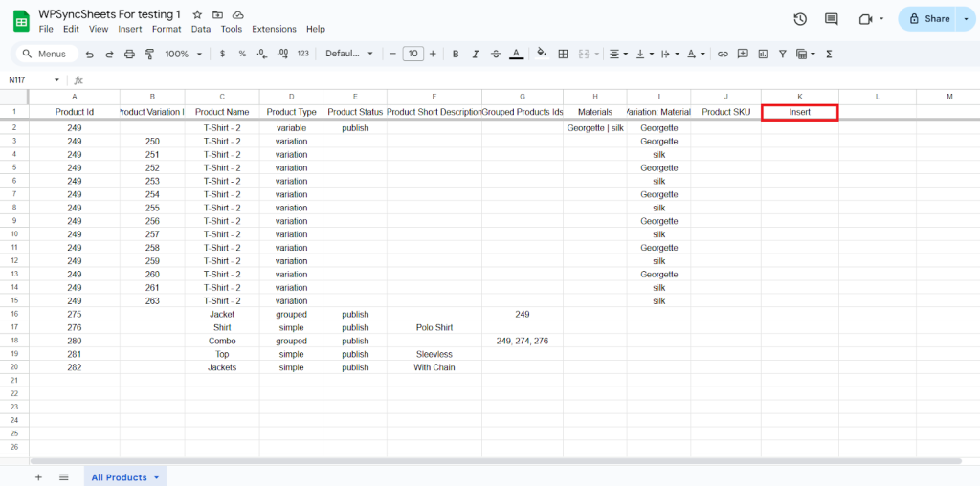
Task: Click the Undo arrow in the toolbar
Action: coord(89,55)
